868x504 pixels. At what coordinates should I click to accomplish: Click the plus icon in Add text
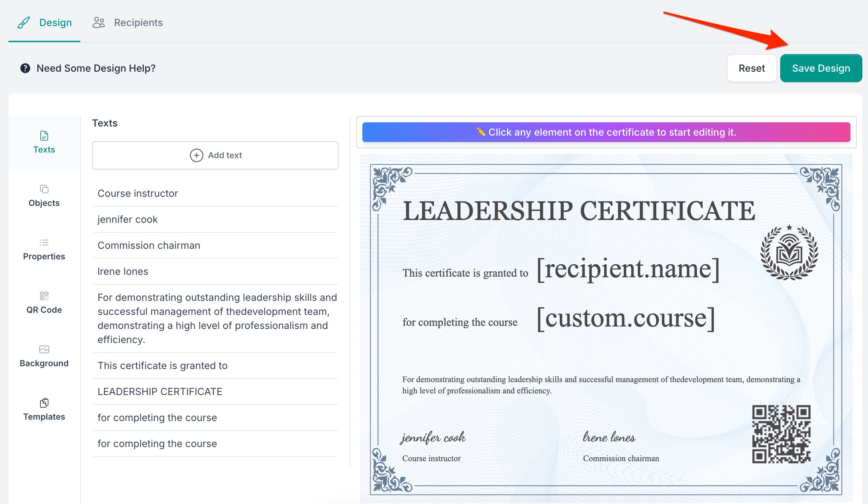click(196, 155)
